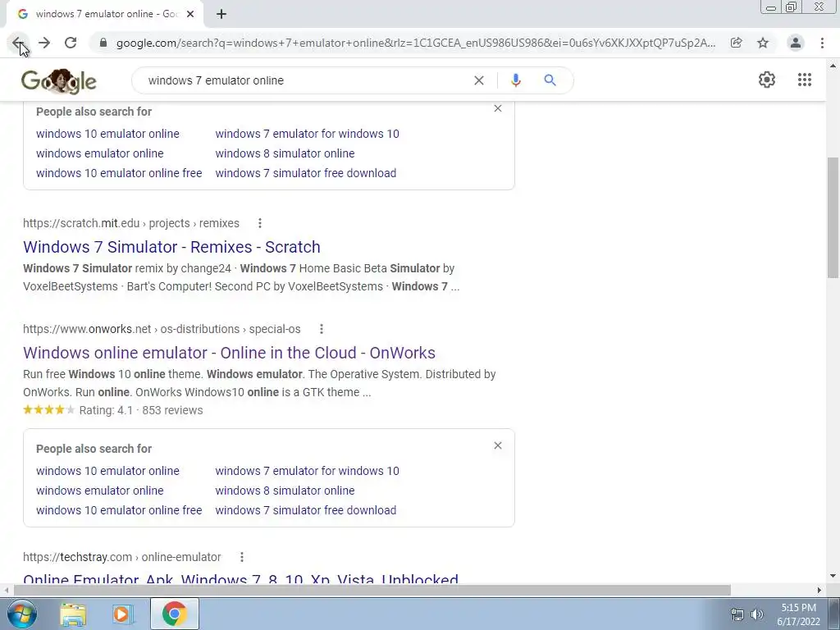
Task: Bookmark this page with the star icon
Action: point(763,43)
